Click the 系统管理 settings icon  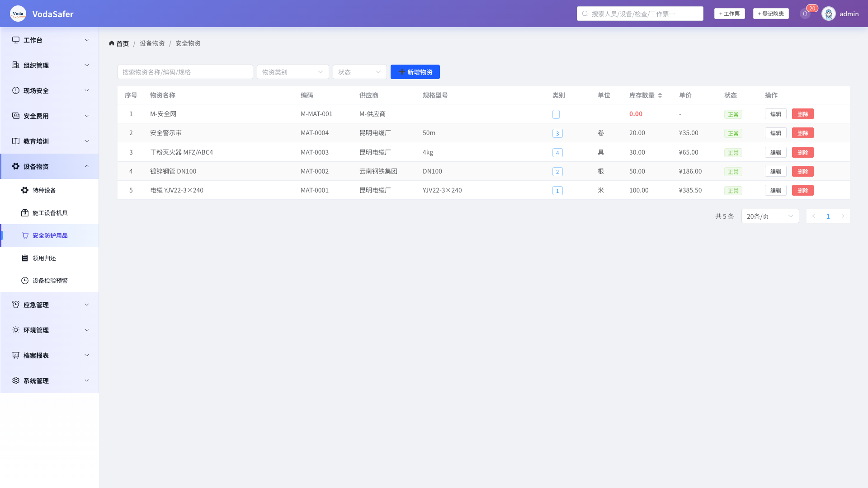pos(16,380)
